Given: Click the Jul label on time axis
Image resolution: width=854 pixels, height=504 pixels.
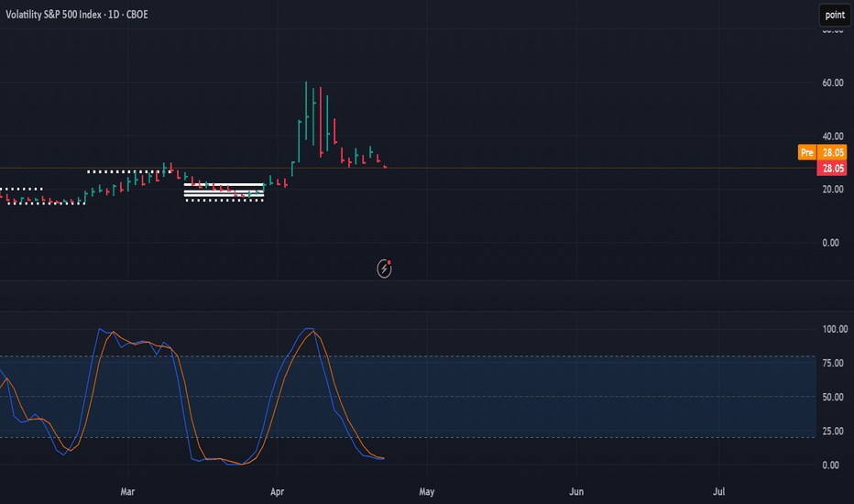Looking at the screenshot, I should [x=719, y=491].
